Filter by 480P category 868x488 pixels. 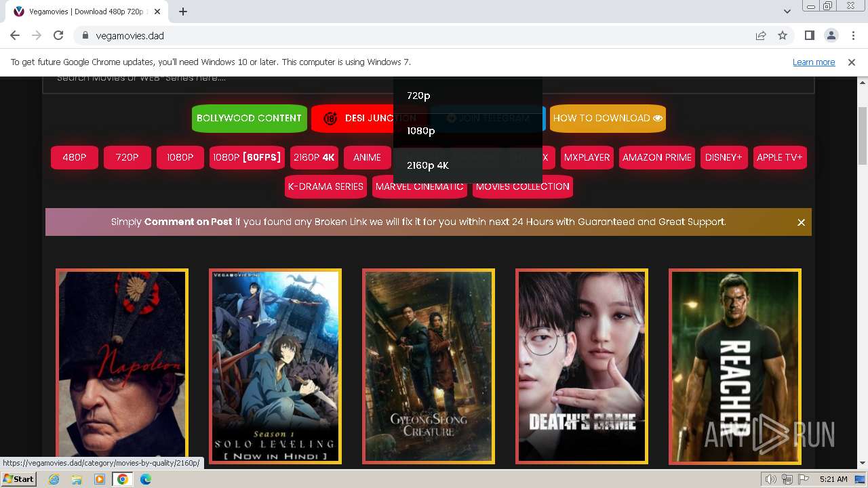click(75, 157)
